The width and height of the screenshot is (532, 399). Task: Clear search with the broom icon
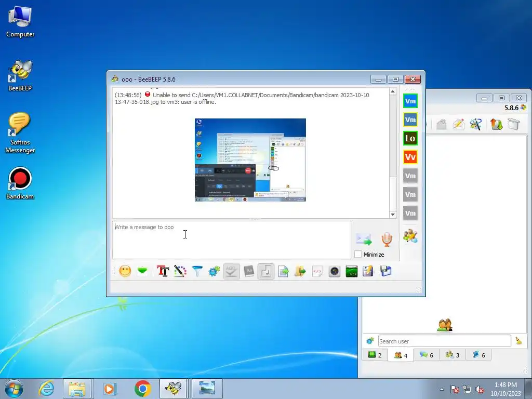519,341
